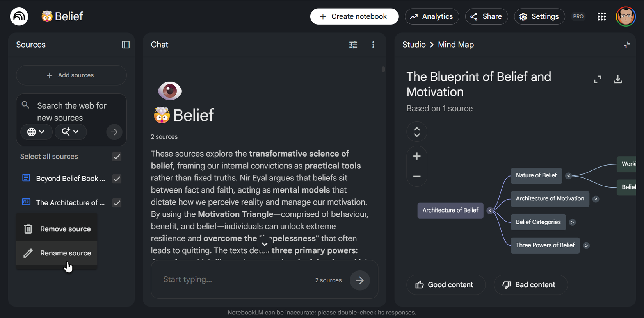
Task: Collapse the Sources panel
Action: (x=126, y=45)
